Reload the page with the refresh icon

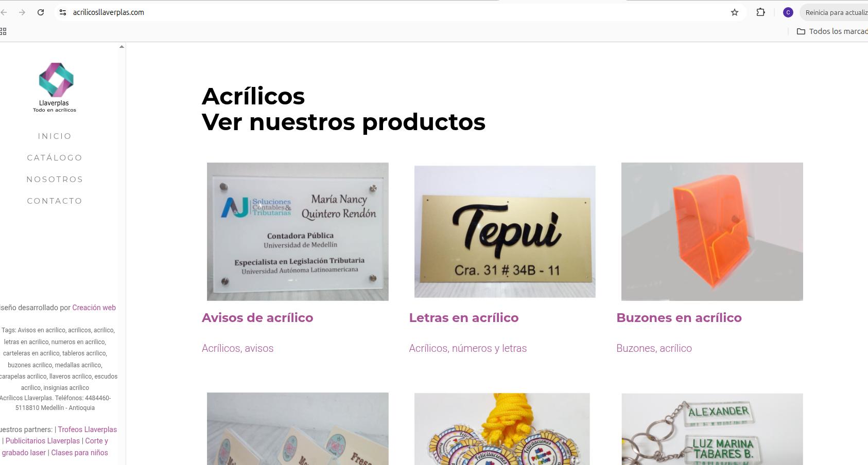pyautogui.click(x=41, y=12)
